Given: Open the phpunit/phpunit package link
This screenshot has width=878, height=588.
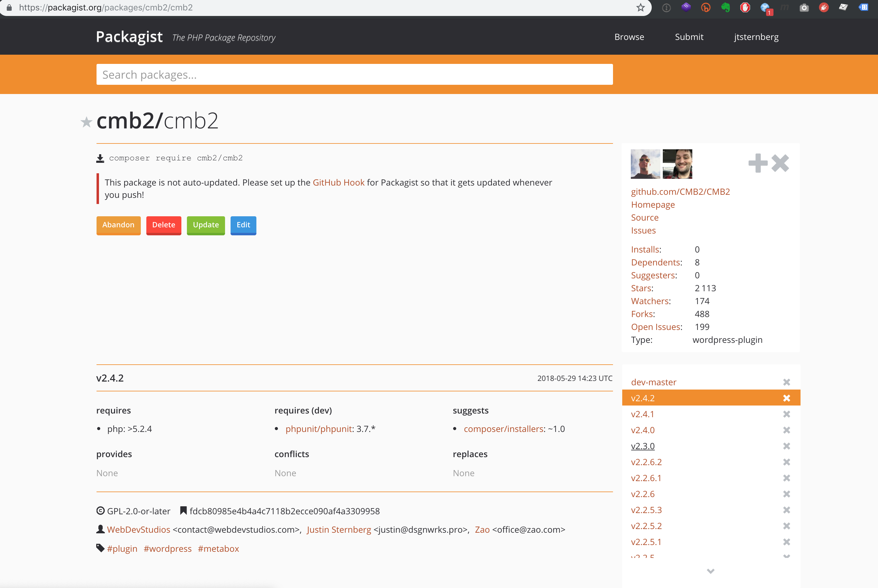Looking at the screenshot, I should click(x=318, y=429).
